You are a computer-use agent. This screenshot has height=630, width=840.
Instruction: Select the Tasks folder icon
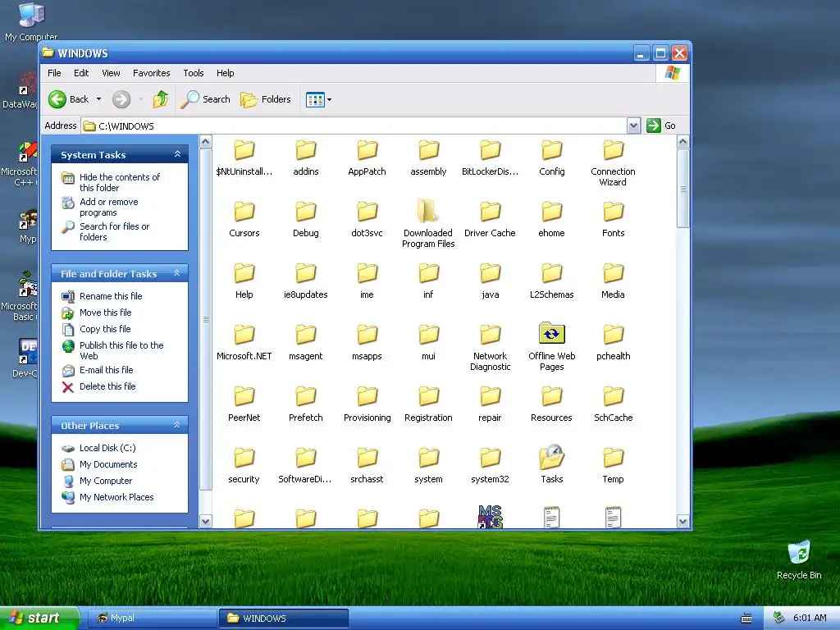click(552, 457)
